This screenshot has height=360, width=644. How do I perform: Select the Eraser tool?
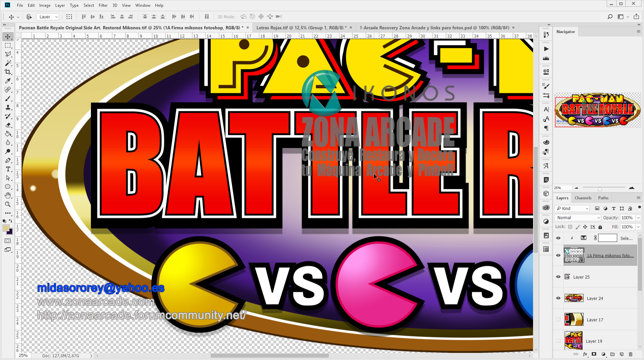click(8, 125)
